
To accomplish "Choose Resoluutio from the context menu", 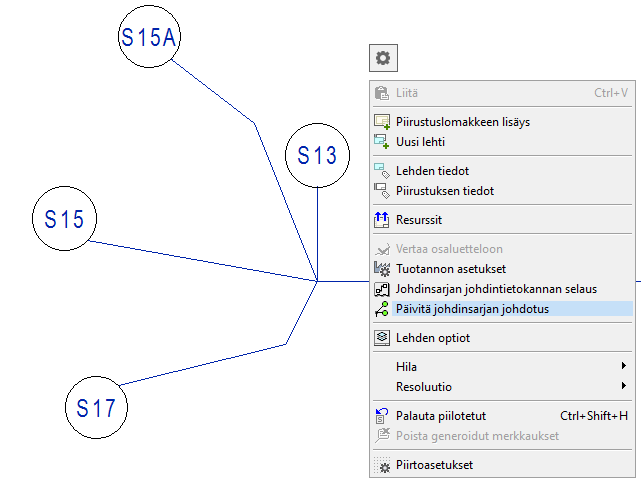I will click(x=424, y=386).
